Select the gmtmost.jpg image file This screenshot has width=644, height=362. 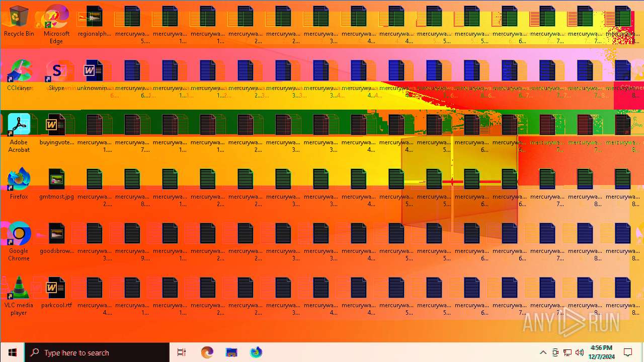[x=56, y=184]
